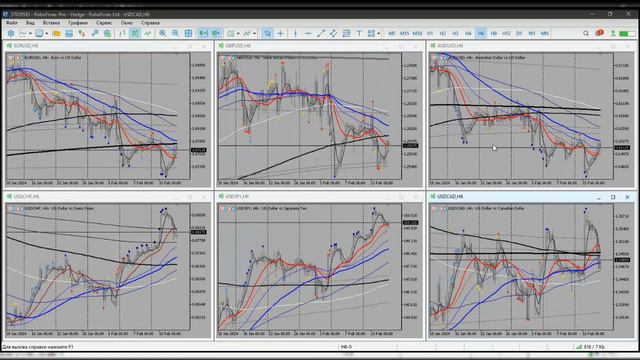Open the Окно menu
Viewport: 640px width, 360px height.
tap(127, 23)
